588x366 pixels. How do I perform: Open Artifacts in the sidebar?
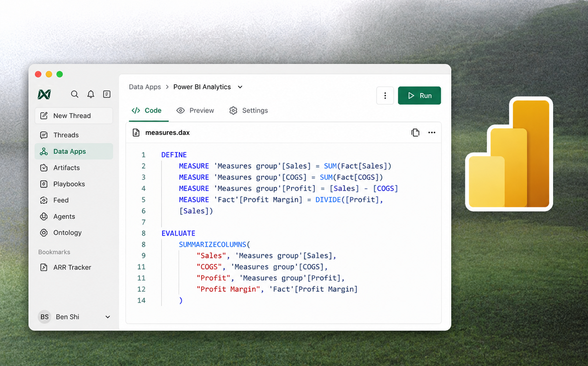74,168
